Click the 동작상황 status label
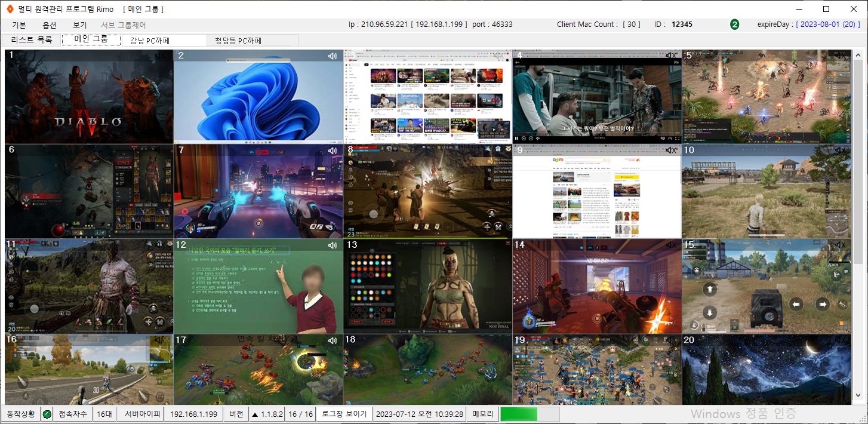This screenshot has width=868, height=424. coord(21,414)
